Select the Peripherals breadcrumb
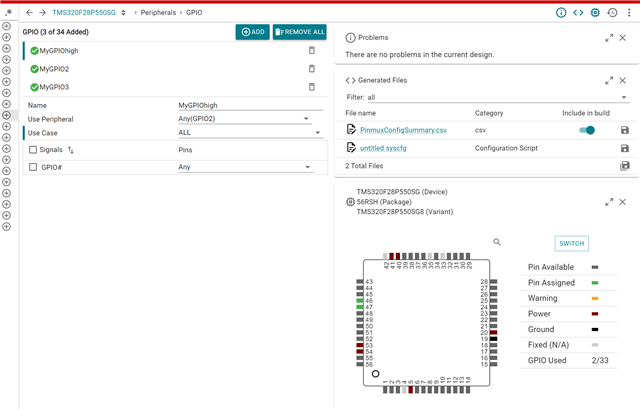The image size is (640, 410). click(158, 13)
